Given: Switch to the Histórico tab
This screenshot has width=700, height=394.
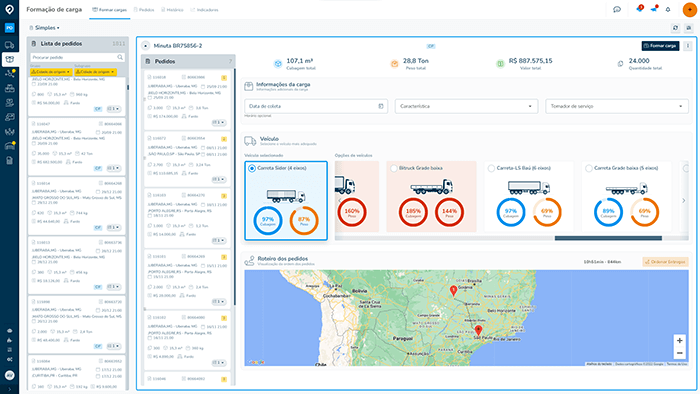Looking at the screenshot, I should [172, 10].
